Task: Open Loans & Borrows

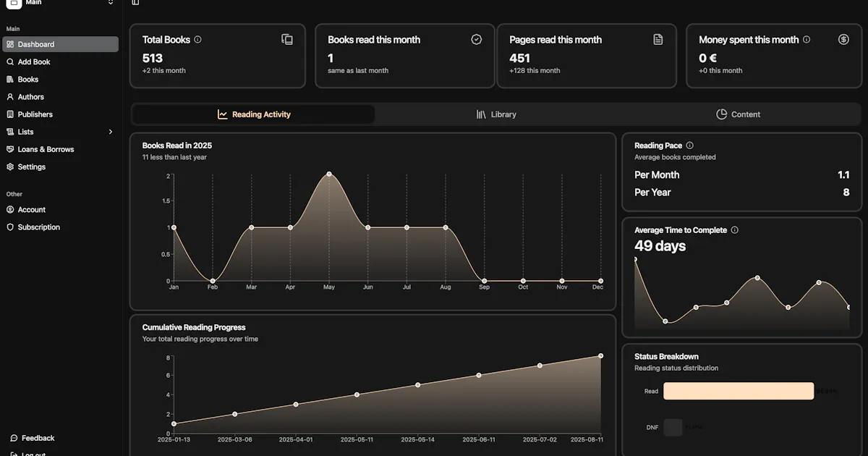Action: 60,149
